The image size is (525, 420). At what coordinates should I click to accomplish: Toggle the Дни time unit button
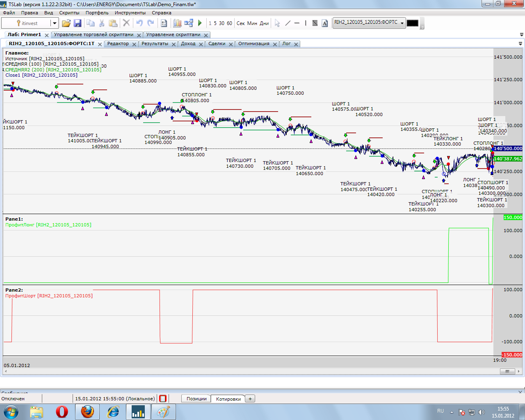[264, 23]
